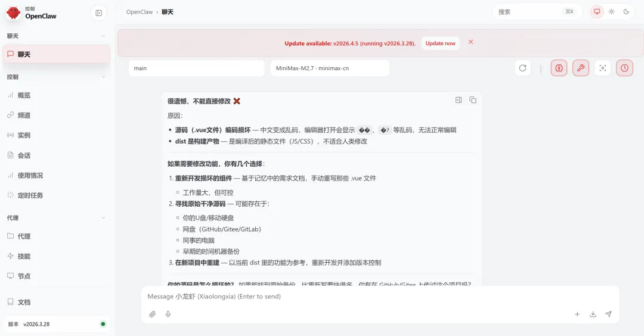Image resolution: width=644 pixels, height=336 pixels.
Task: Open the 聊天 sidebar item
Action: [57, 54]
